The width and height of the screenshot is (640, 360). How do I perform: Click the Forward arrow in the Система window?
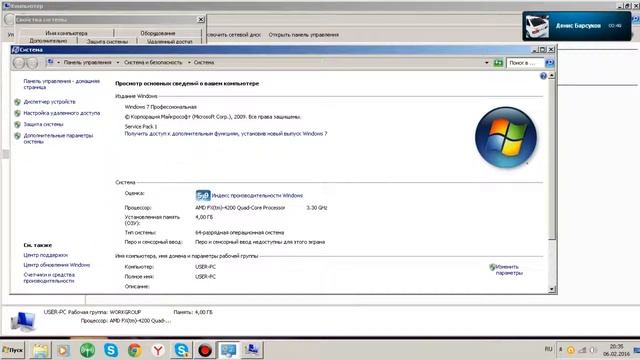[x=32, y=63]
